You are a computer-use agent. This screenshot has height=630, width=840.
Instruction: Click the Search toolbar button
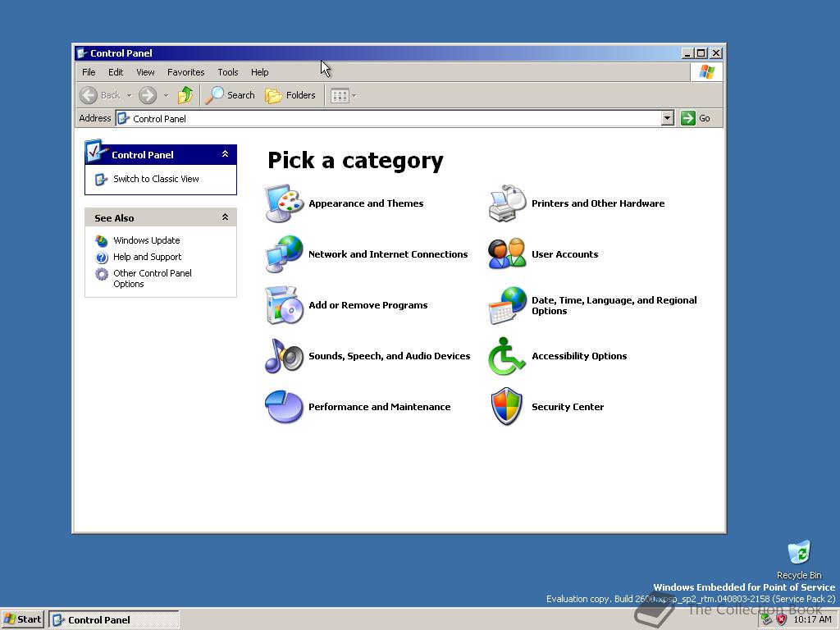231,95
